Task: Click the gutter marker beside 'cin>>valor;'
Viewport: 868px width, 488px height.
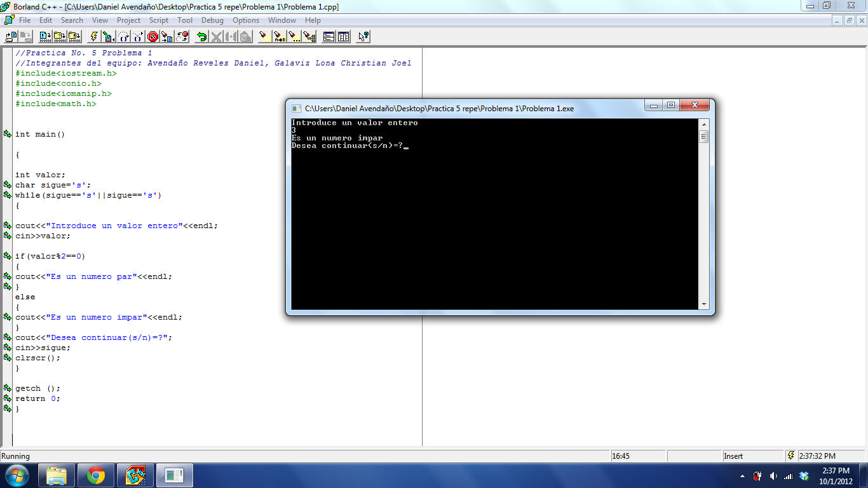Action: (7, 236)
